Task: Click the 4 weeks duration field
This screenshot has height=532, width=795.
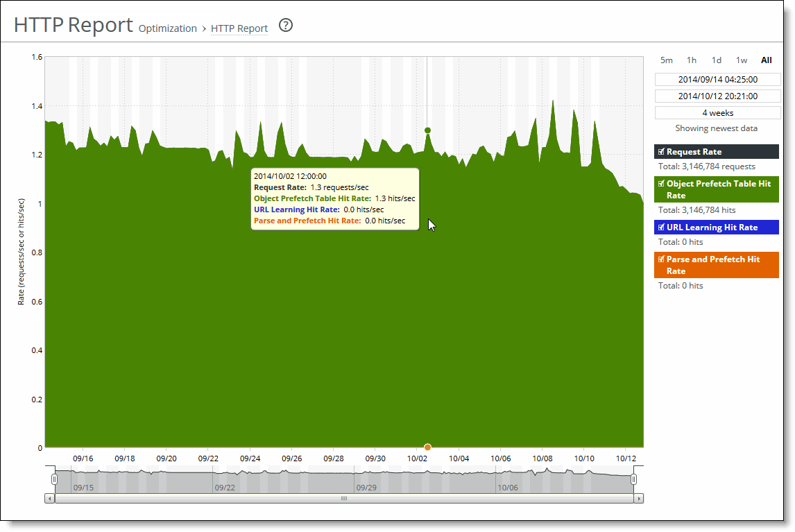Action: pos(718,112)
